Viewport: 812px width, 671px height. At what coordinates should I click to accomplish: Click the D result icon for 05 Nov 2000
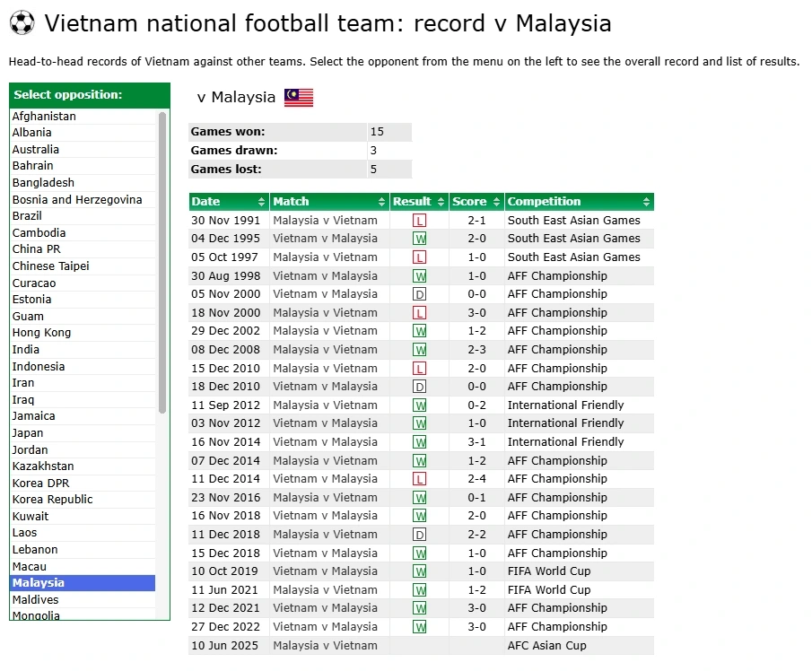tap(420, 294)
